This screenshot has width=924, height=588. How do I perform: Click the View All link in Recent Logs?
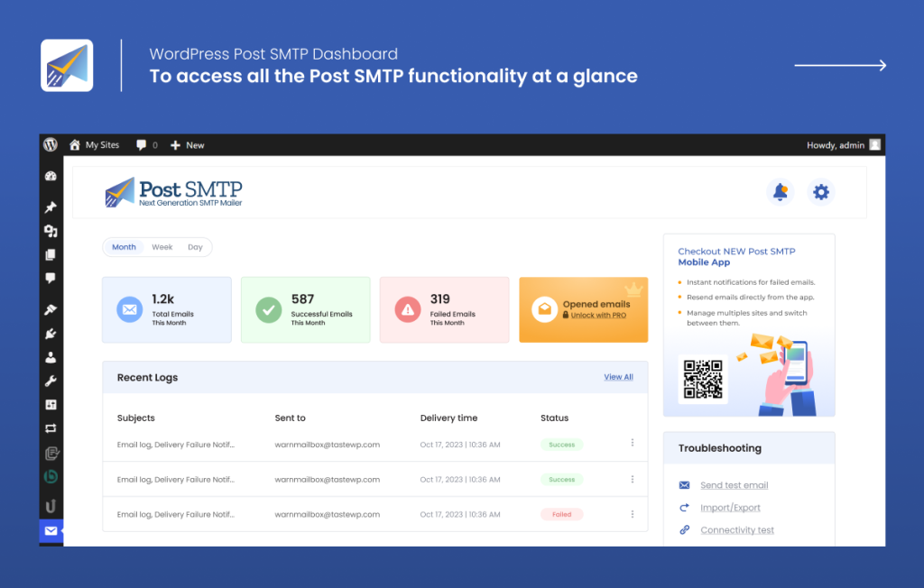click(x=618, y=377)
